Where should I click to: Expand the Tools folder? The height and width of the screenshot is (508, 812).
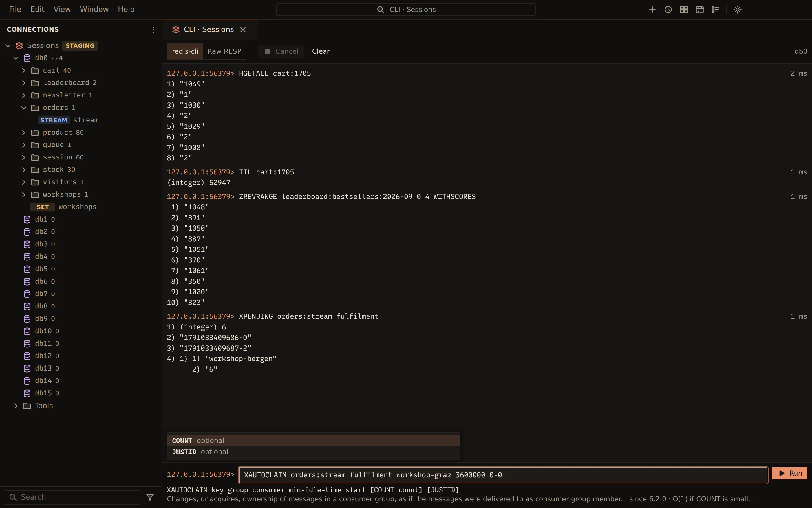tap(16, 406)
